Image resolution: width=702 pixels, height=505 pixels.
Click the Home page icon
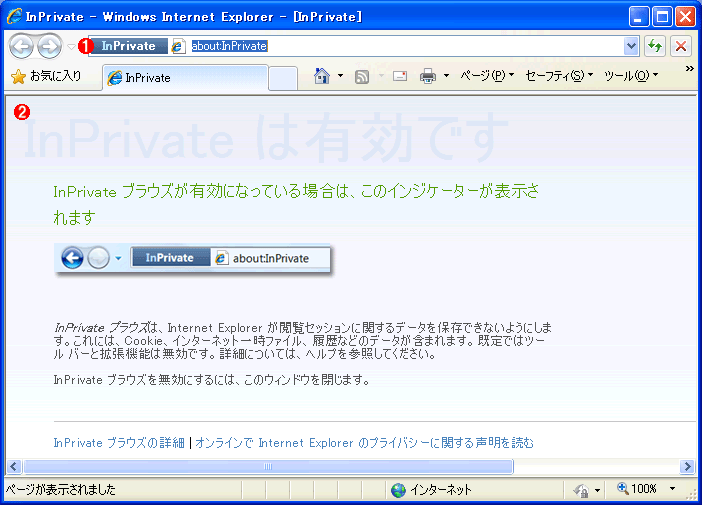(x=322, y=76)
